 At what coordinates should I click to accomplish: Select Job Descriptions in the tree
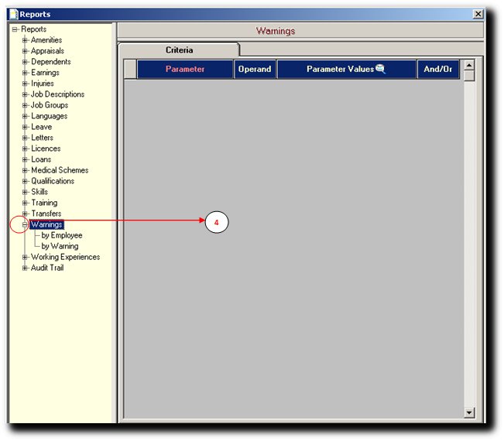[57, 94]
